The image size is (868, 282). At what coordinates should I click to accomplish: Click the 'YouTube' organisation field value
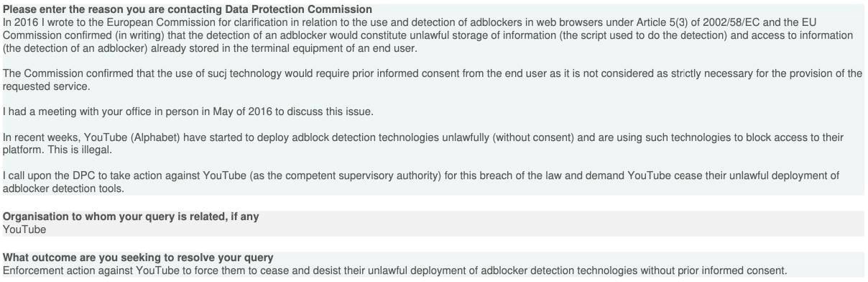(x=24, y=229)
